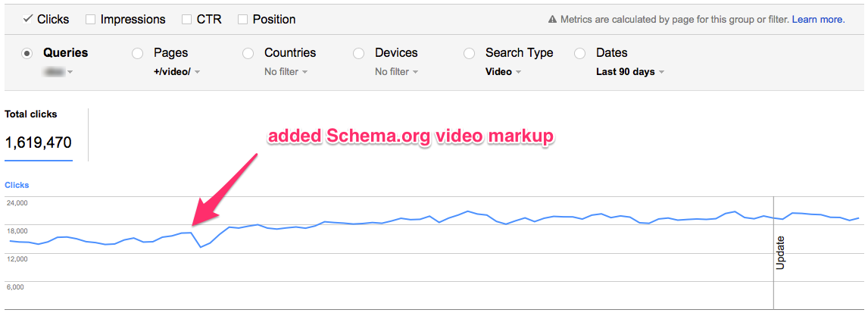Open the blurred Queries filter dropdown

click(x=58, y=72)
